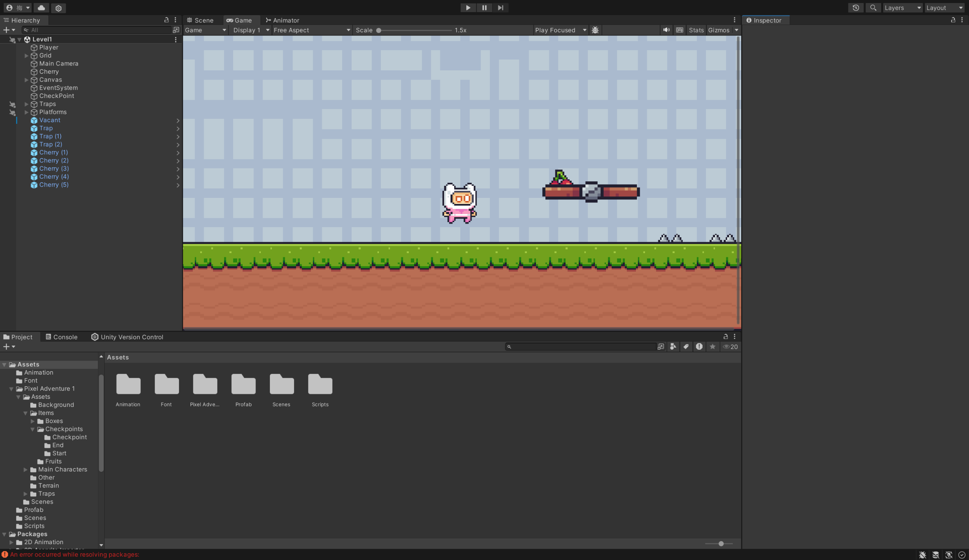Open the Hierarchy create (+) menu
The image size is (969, 560).
point(9,30)
